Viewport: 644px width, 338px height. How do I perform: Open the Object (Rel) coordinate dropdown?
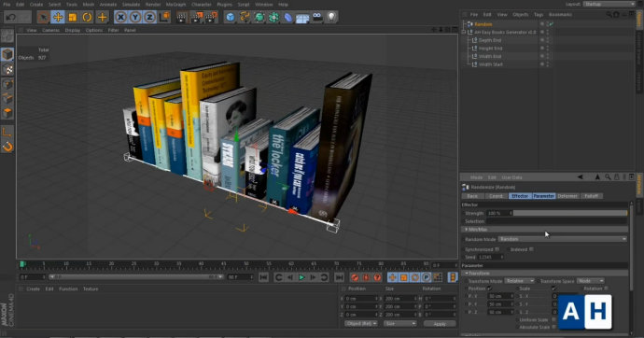pos(361,324)
